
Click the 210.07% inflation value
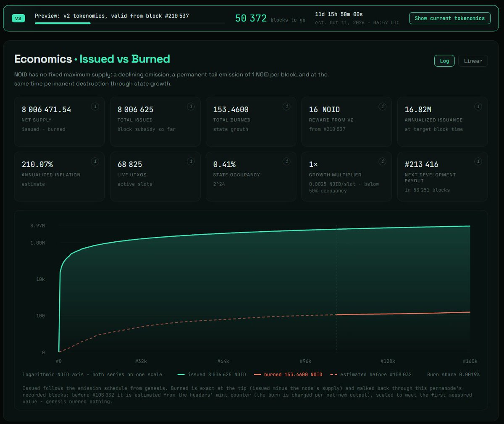37,164
